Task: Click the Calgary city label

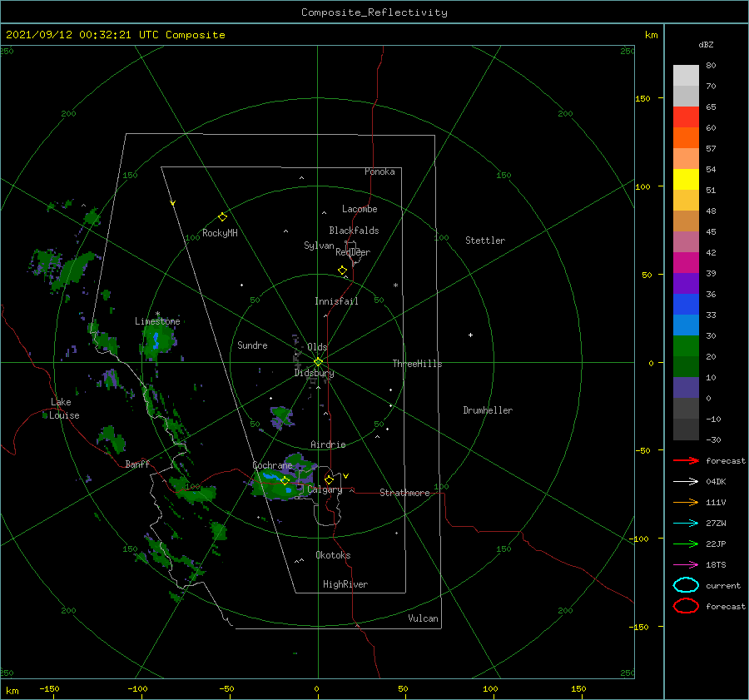Action: [x=325, y=489]
